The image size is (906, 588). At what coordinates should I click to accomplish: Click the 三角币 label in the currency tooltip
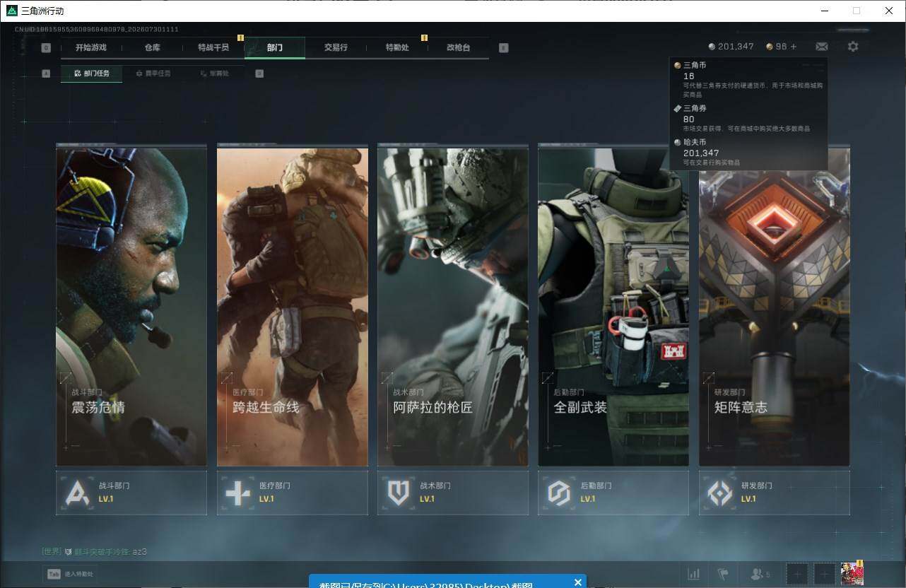click(x=695, y=65)
